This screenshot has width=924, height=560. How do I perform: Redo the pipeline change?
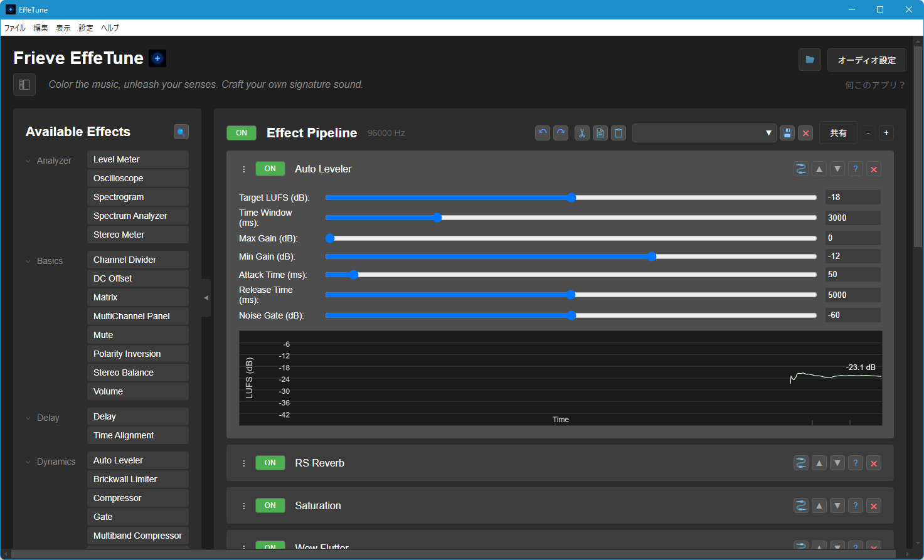coord(561,133)
